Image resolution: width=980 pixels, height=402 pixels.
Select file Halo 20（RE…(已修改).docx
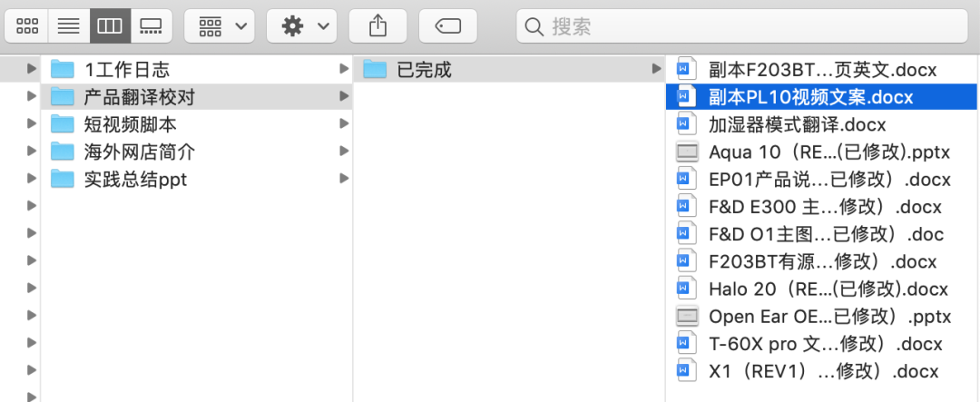point(823,289)
